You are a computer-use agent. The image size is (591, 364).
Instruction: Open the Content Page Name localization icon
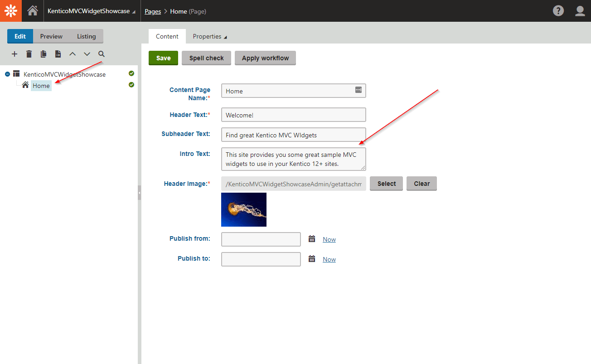pyautogui.click(x=358, y=90)
